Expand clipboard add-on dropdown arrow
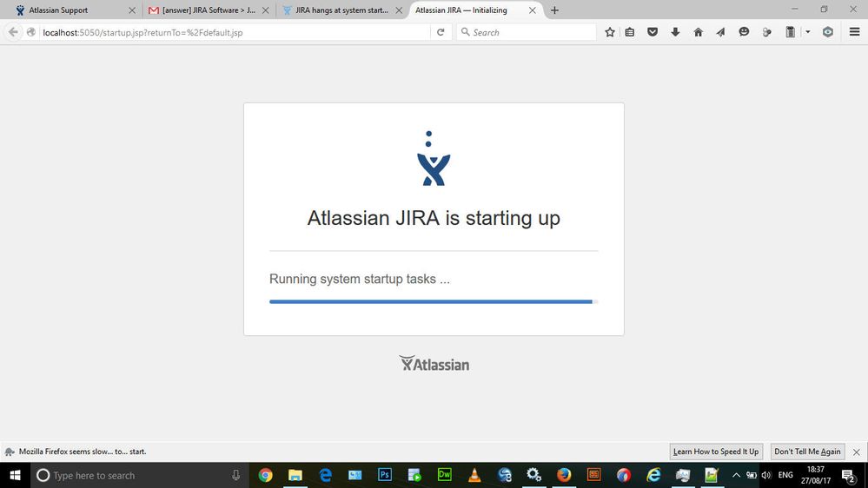This screenshot has width=868, height=488. (x=808, y=32)
